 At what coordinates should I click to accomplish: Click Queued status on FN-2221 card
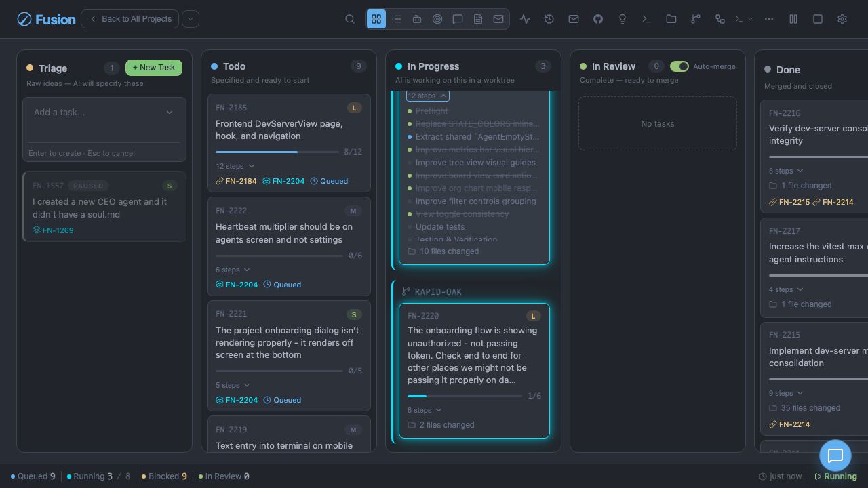[x=282, y=400]
